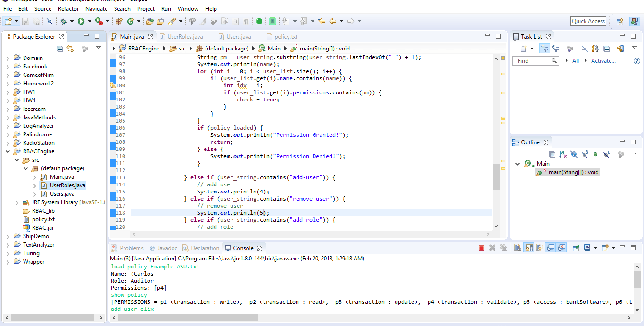Viewport: 644px width, 326px height.
Task: Toggle Link with Editor in Package Explorer
Action: point(70,49)
